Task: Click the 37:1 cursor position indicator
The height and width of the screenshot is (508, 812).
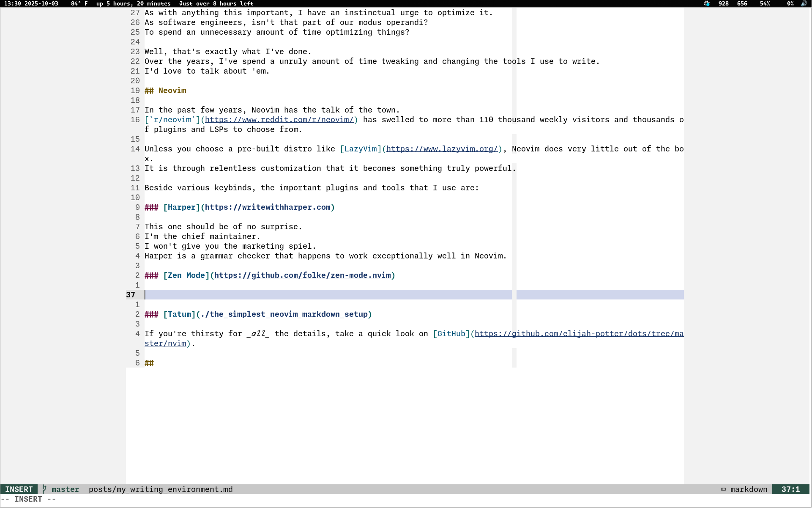Action: coord(790,489)
